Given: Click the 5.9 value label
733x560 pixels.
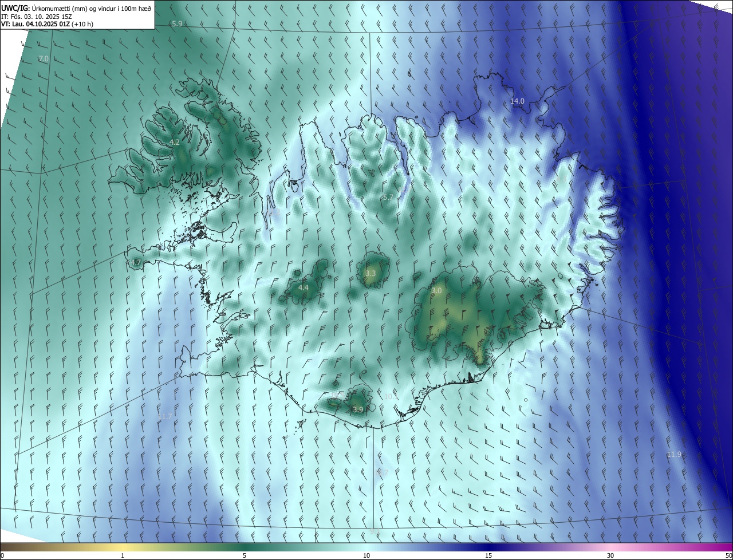Looking at the screenshot, I should (x=177, y=24).
